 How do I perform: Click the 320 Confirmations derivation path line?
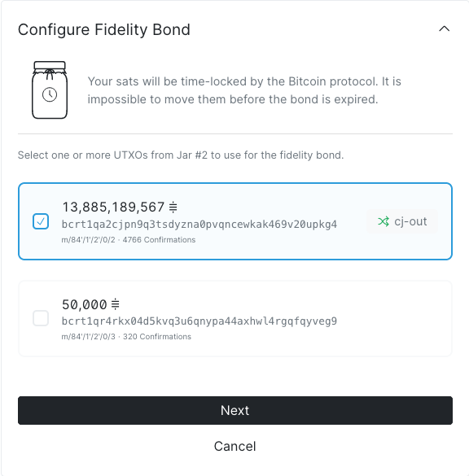tap(126, 337)
